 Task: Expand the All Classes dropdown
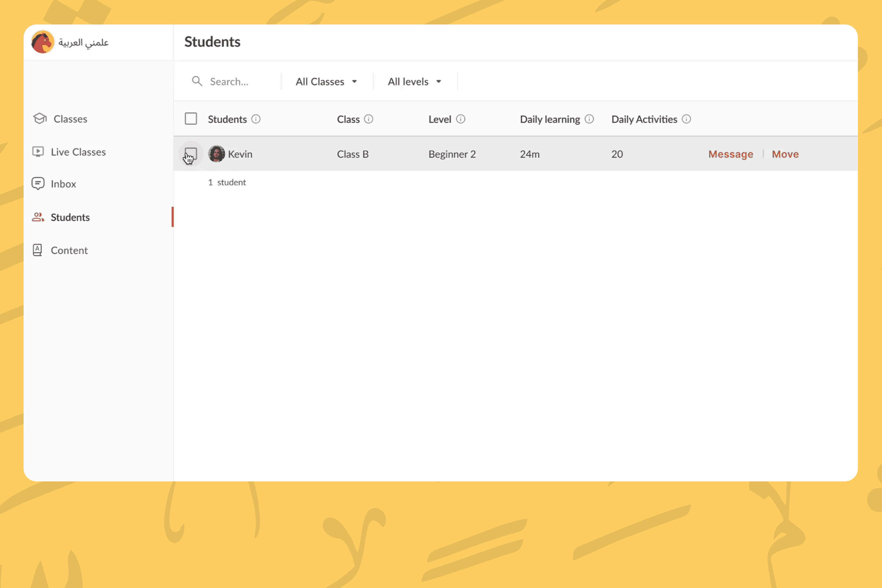(x=326, y=81)
